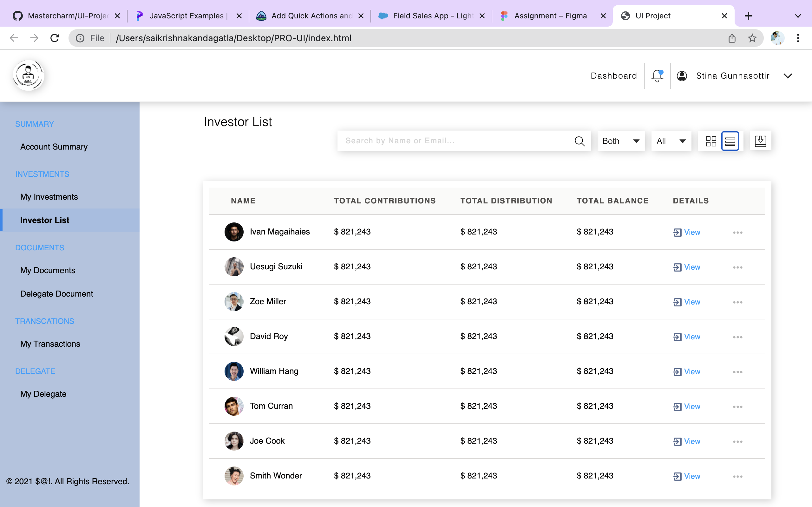This screenshot has width=812, height=507.
Task: Click the user profile avatar icon
Action: (682, 76)
